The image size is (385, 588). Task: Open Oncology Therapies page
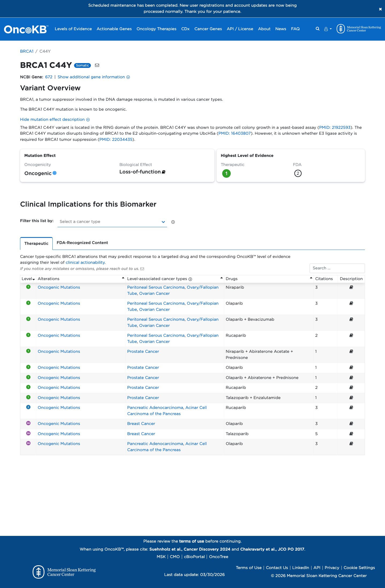pyautogui.click(x=156, y=29)
